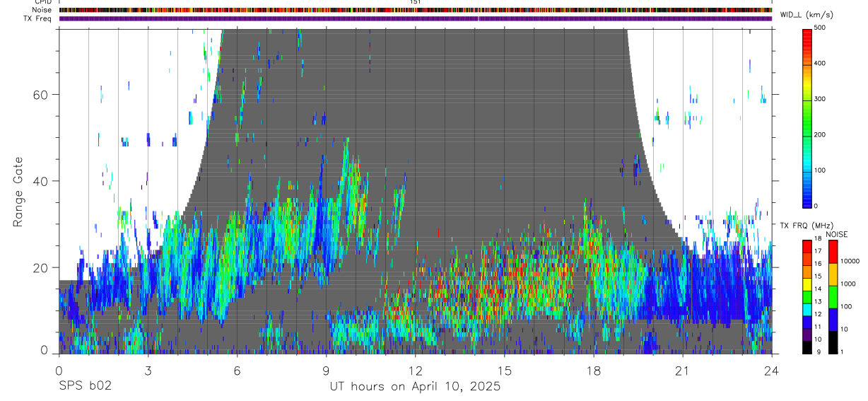Click the 24 label at time axis end
The width and height of the screenshot is (868, 401).
[772, 371]
